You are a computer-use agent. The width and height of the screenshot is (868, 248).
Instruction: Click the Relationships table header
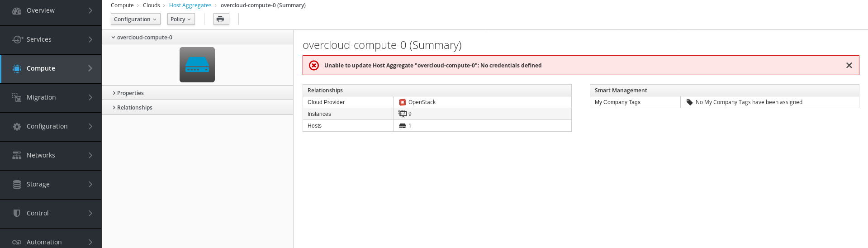click(x=437, y=91)
